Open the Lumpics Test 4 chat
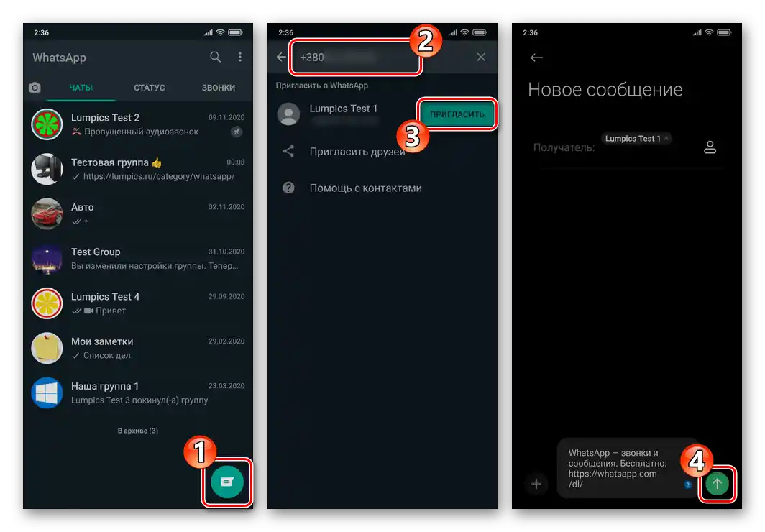Image resolution: width=765 pixels, height=532 pixels. (138, 303)
